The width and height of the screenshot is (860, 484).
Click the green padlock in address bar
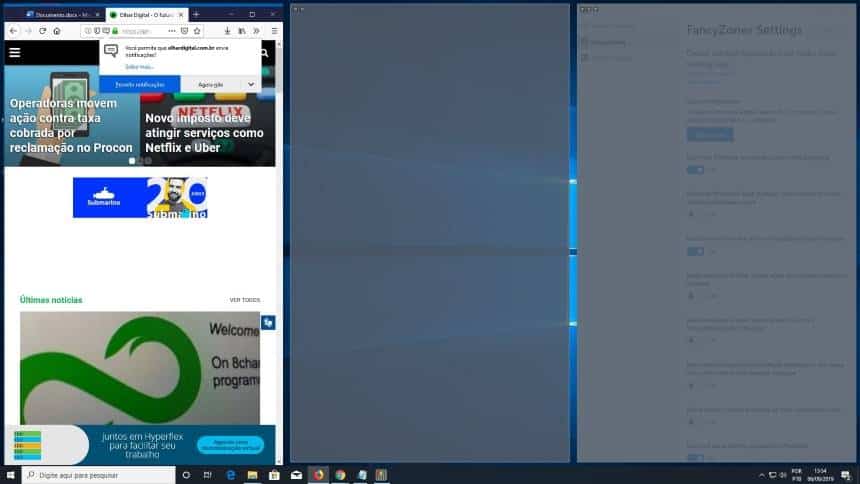point(115,31)
